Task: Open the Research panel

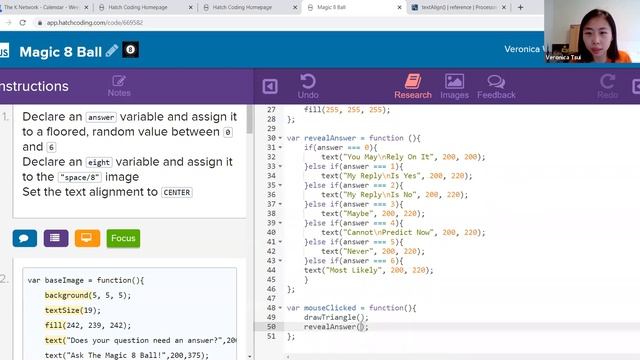Action: (413, 86)
